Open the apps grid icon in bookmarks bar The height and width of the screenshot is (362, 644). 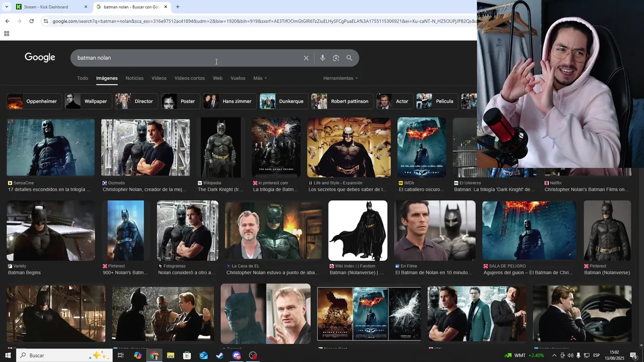[x=7, y=34]
